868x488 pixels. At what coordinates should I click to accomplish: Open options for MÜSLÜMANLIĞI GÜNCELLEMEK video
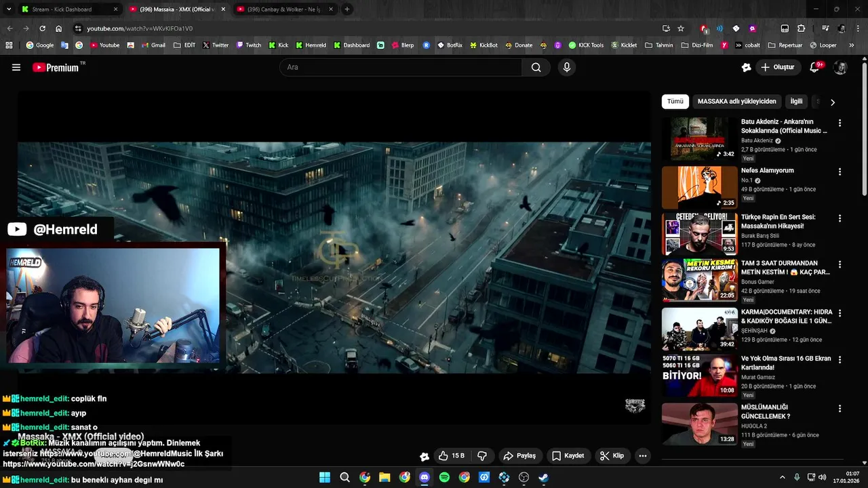(840, 409)
